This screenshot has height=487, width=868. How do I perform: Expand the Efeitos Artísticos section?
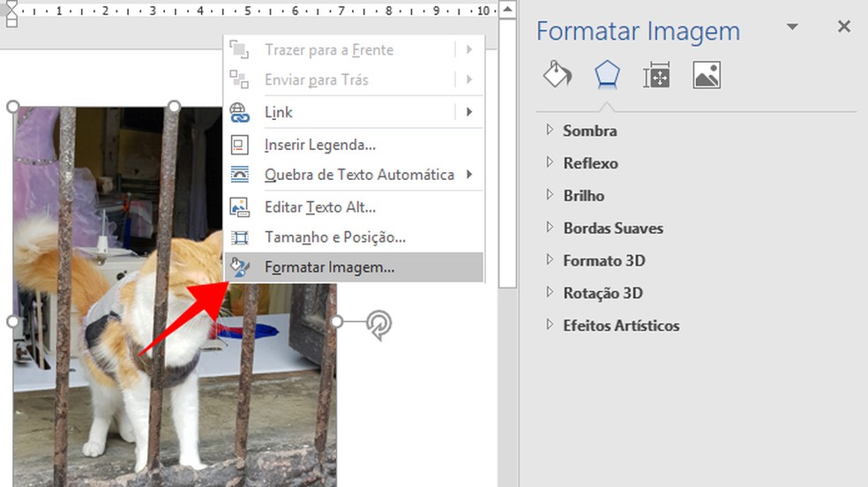620,326
